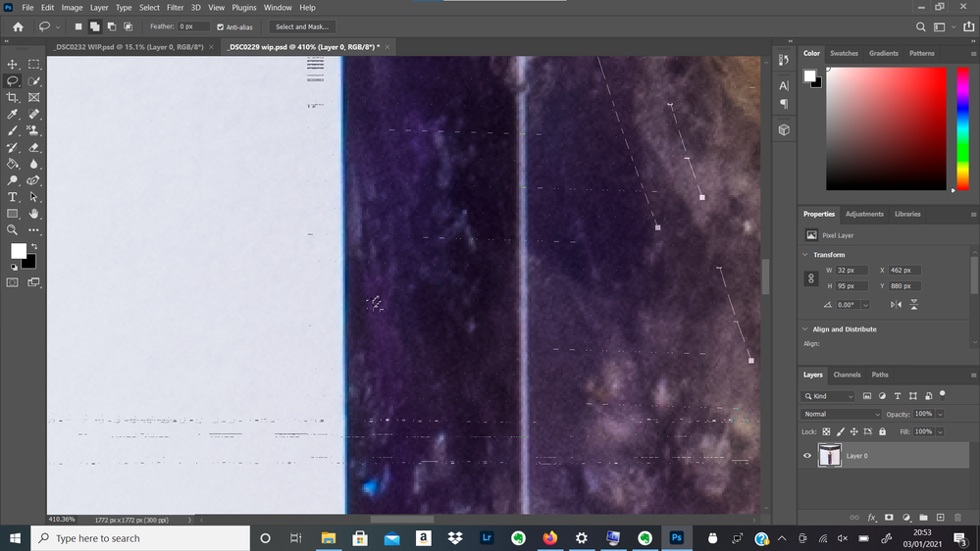This screenshot has width=980, height=551.
Task: Click the Select and Mask button
Action: coord(302,26)
